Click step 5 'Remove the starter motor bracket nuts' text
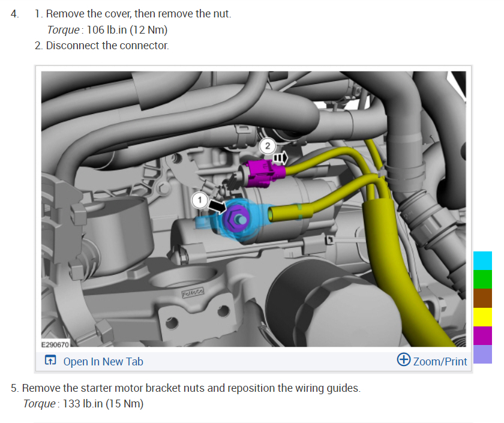This screenshot has height=423, width=504. pos(191,388)
